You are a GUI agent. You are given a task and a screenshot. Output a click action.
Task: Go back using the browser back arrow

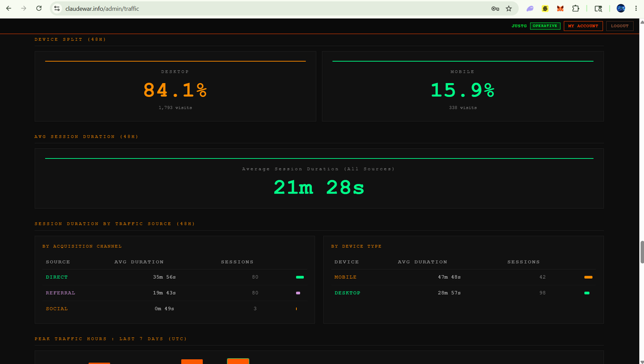pyautogui.click(x=9, y=9)
